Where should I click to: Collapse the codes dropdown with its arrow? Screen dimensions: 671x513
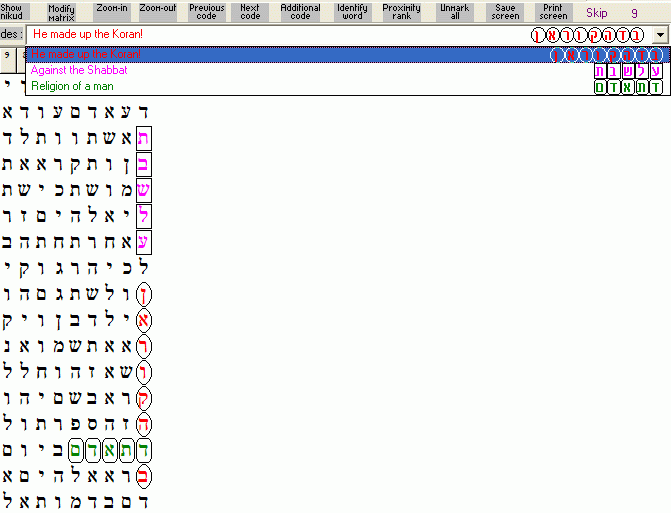(x=659, y=35)
